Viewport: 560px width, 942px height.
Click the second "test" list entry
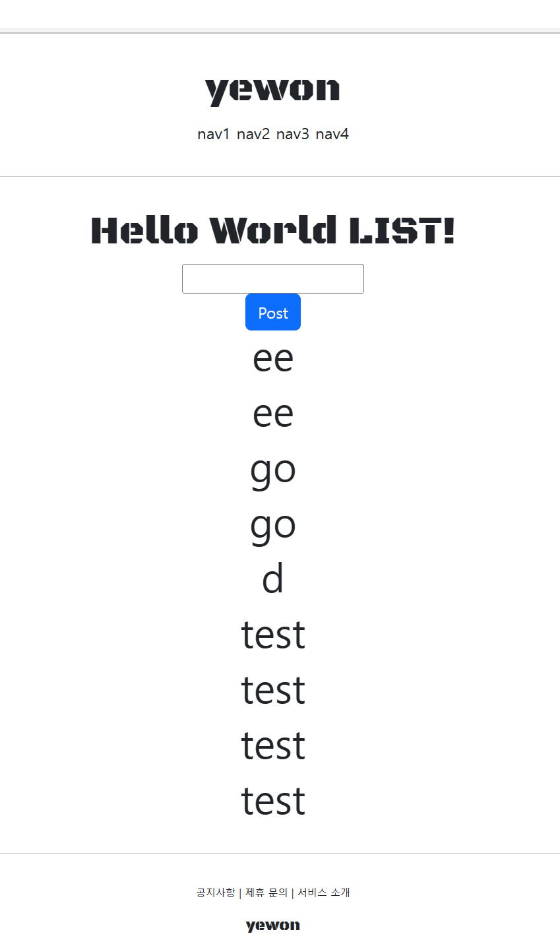coord(273,690)
